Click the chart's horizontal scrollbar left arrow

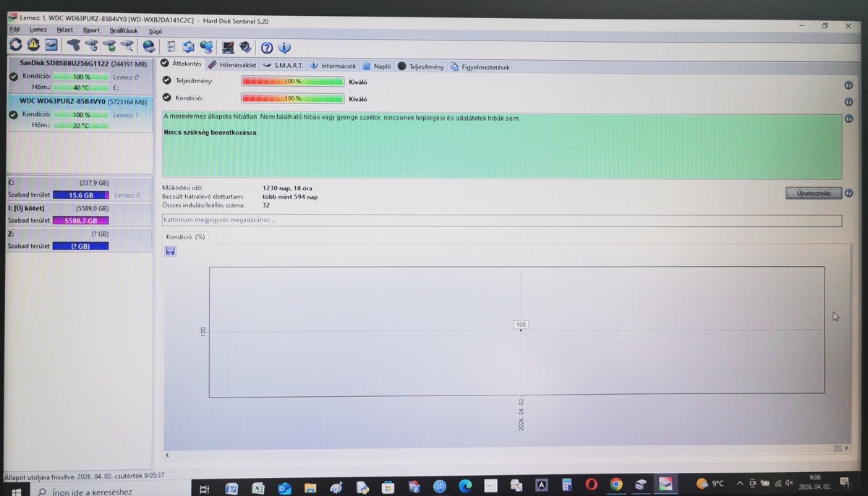pyautogui.click(x=168, y=455)
